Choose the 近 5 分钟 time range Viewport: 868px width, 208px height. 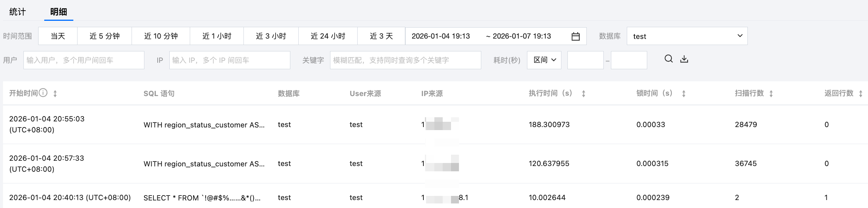104,36
